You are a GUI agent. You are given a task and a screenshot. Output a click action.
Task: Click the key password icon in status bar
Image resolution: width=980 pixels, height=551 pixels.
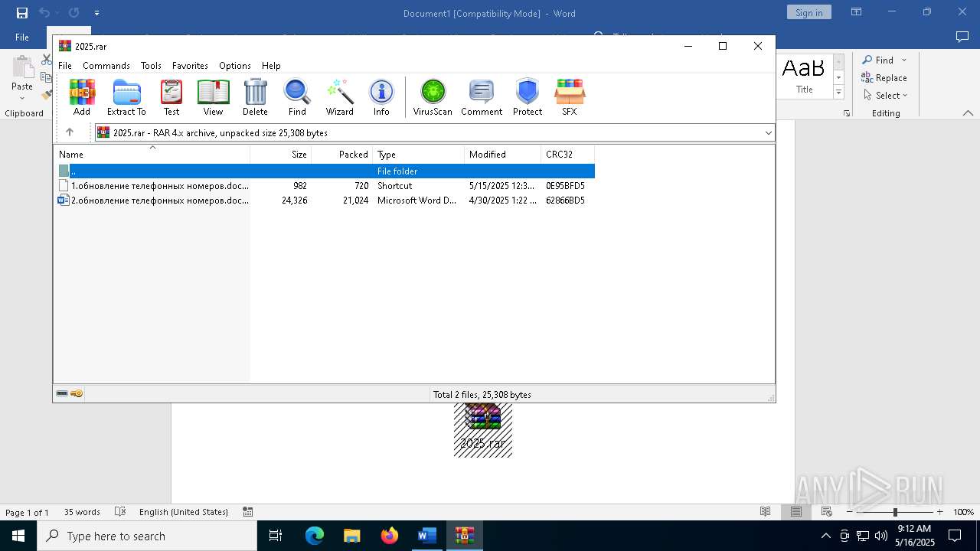77,393
